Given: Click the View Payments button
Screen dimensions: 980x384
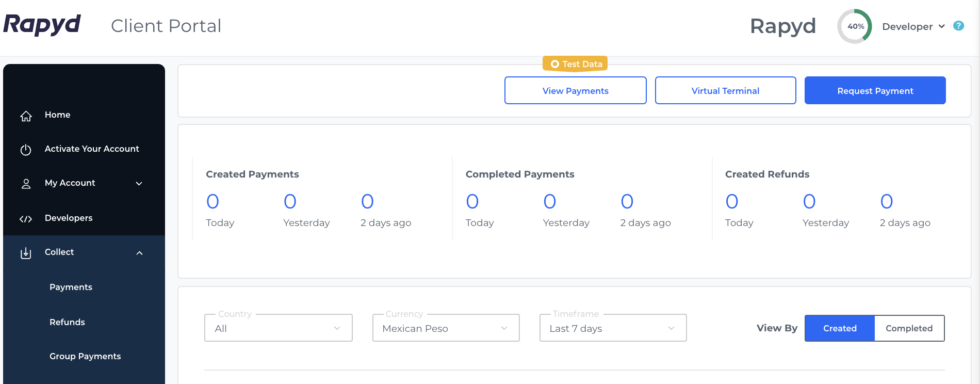Looking at the screenshot, I should coord(576,90).
